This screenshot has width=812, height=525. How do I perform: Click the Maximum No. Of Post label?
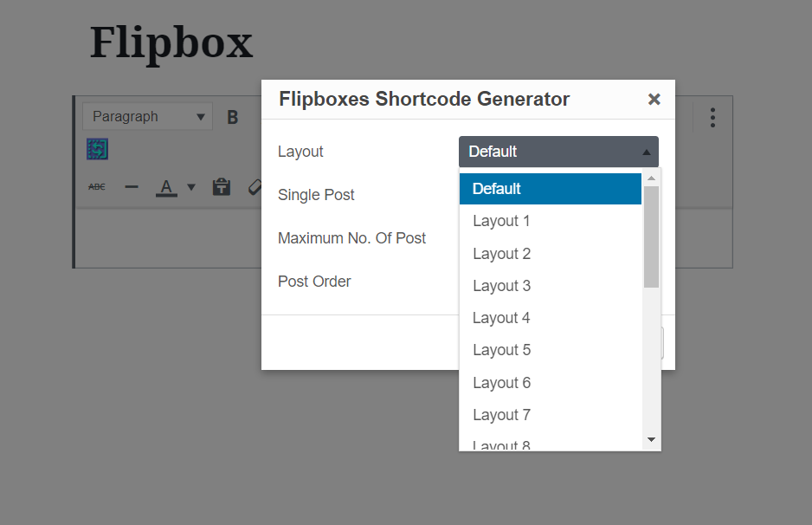(x=351, y=238)
